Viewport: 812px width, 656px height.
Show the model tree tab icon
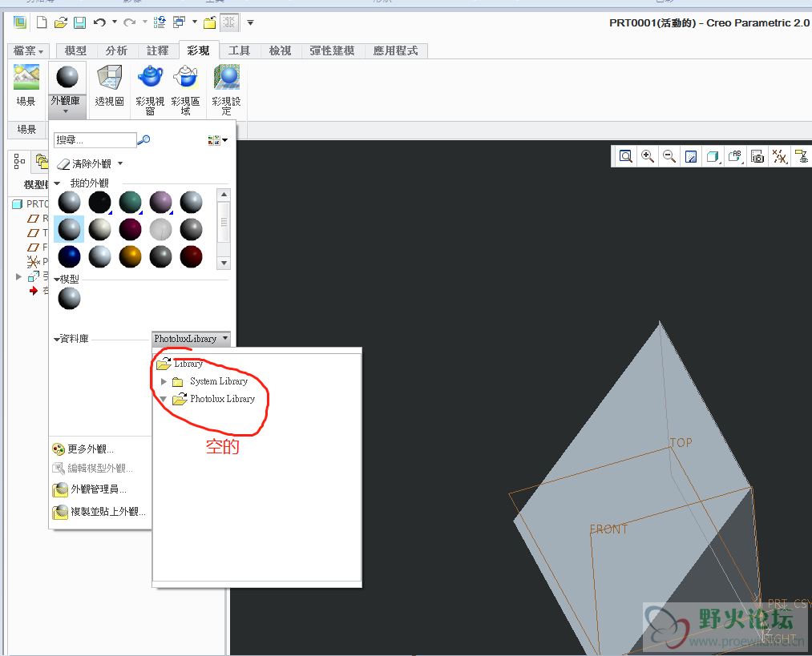coord(19,162)
